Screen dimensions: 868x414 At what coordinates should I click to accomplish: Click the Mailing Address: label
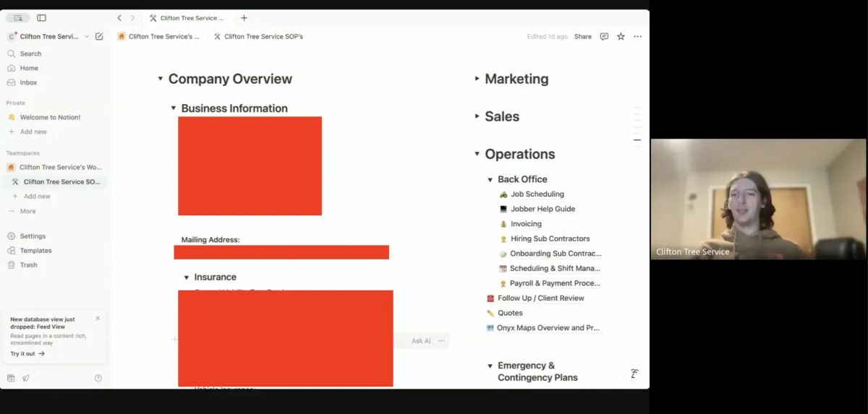210,240
